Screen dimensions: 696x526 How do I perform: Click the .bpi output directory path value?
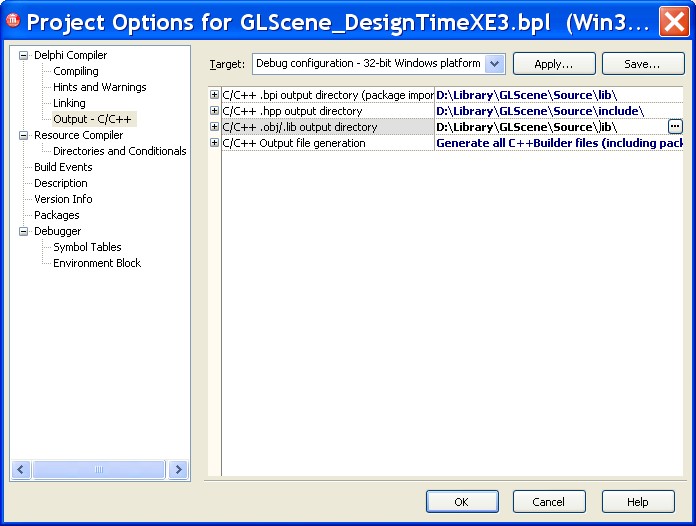point(526,95)
